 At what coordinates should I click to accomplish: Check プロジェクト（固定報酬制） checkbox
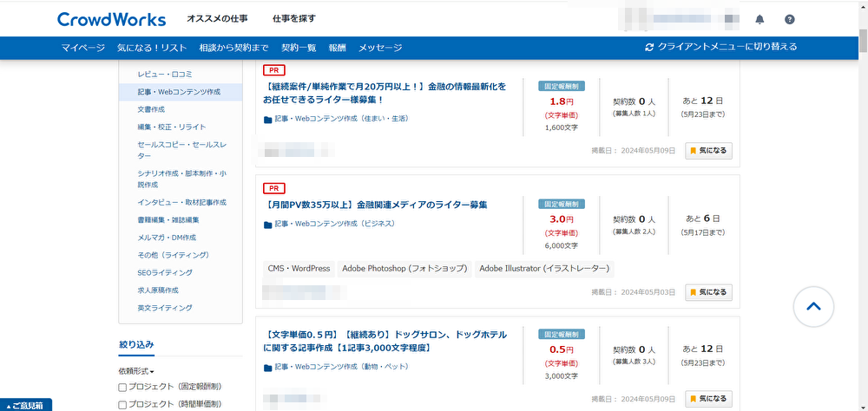(x=122, y=388)
